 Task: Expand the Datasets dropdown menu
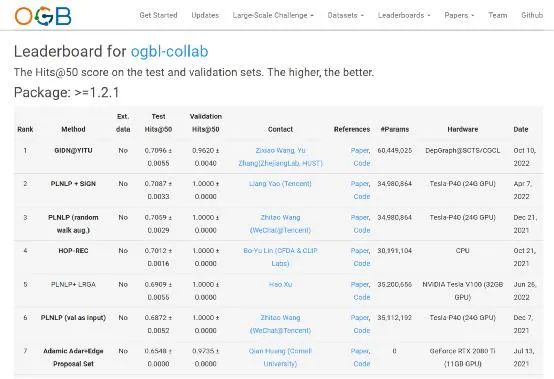(x=346, y=15)
